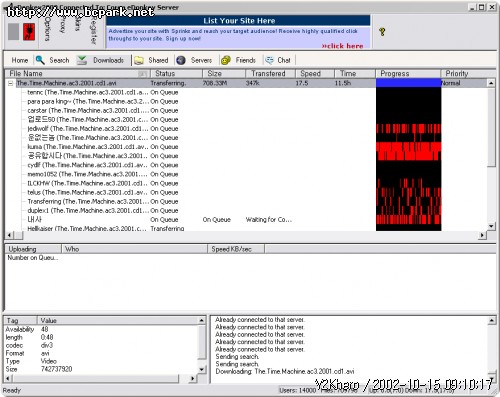Click the gray square icon beside the plug

[x=13, y=32]
